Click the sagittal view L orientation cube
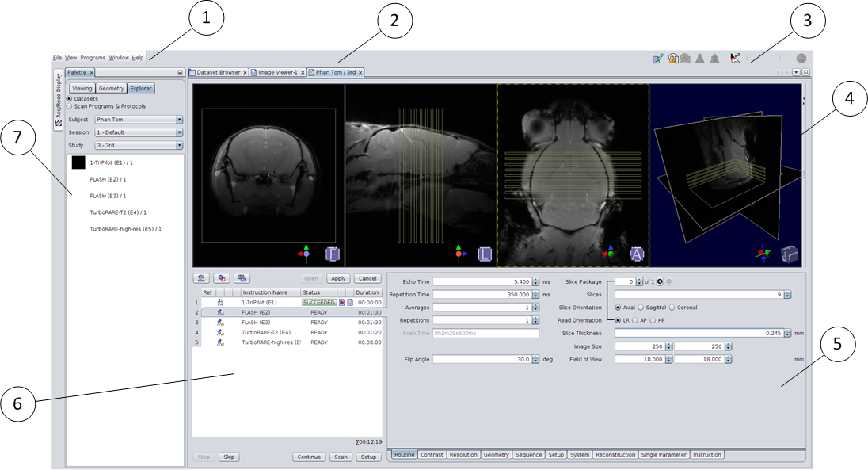 click(485, 254)
